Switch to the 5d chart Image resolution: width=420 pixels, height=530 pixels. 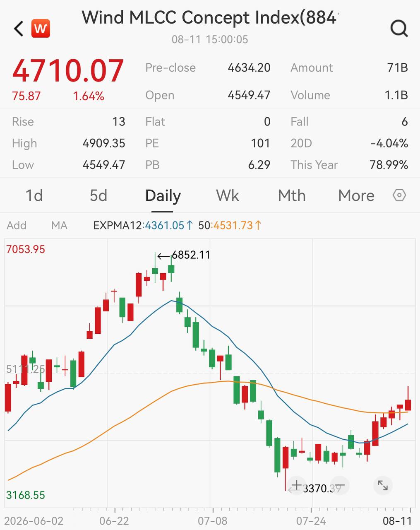tap(98, 195)
